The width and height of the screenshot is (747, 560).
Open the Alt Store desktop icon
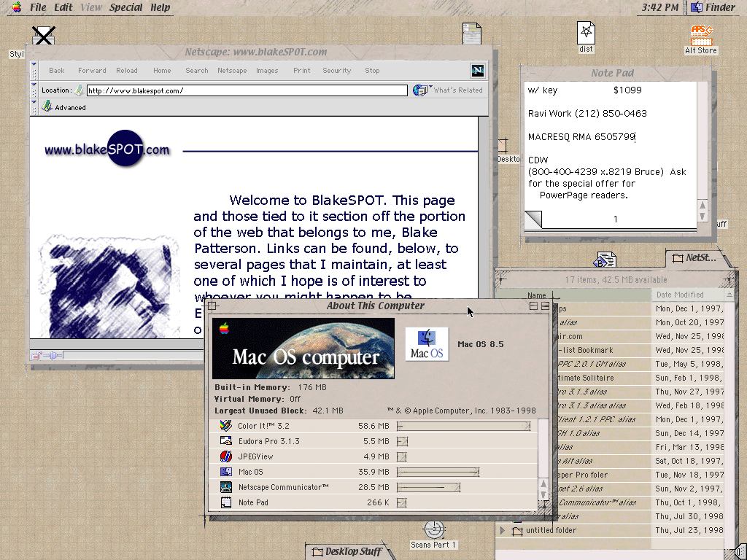[701, 39]
